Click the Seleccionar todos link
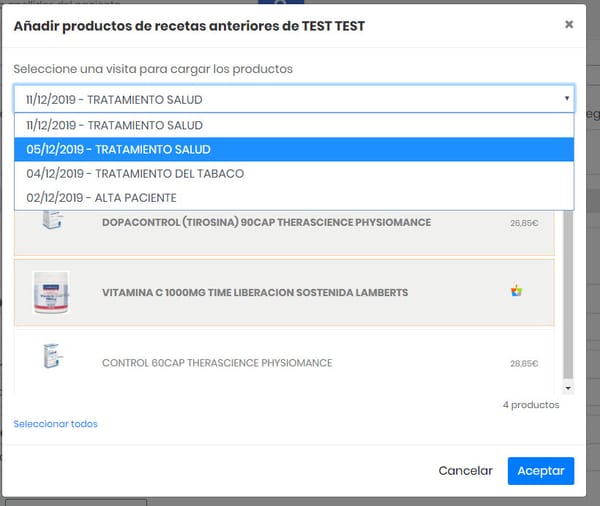The image size is (600, 506). (x=55, y=424)
